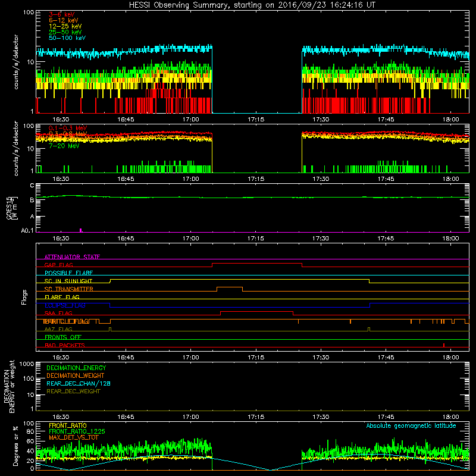Select the FLARE_FLAG label
The image size is (476, 476).
click(62, 297)
